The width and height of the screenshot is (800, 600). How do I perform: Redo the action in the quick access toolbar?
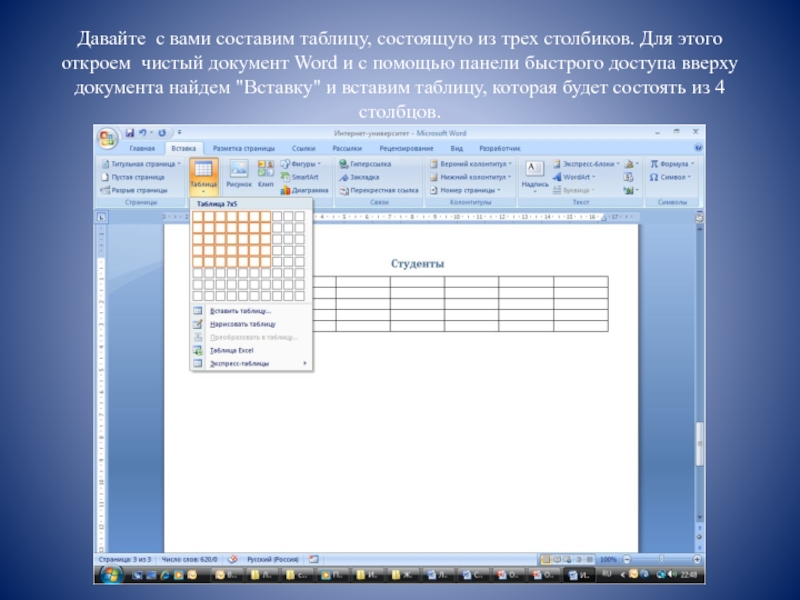(x=162, y=133)
